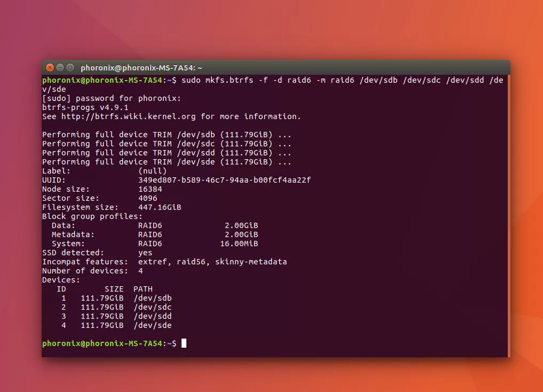Click the 'Block group profiles:' heading
The height and width of the screenshot is (392, 543).
tap(92, 216)
